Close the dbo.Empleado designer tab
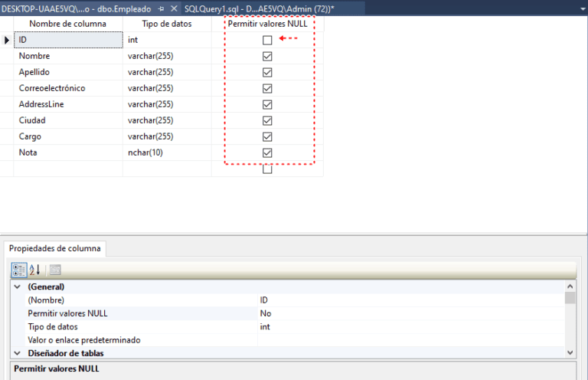Image resolution: width=588 pixels, height=380 pixels. (x=174, y=8)
